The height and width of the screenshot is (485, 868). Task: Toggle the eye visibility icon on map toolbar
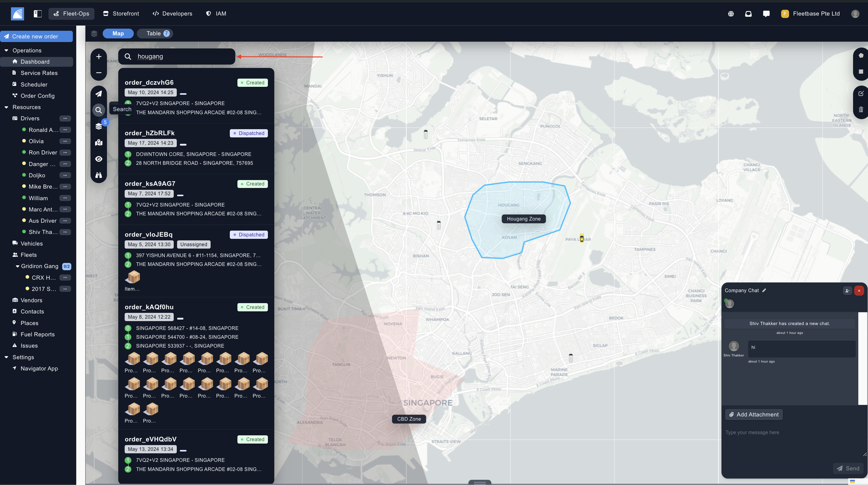tap(99, 159)
